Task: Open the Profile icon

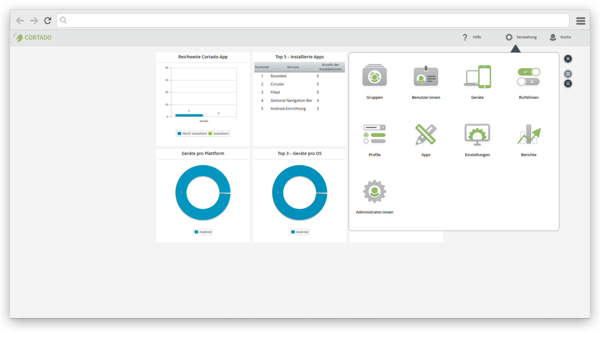Action: click(374, 134)
